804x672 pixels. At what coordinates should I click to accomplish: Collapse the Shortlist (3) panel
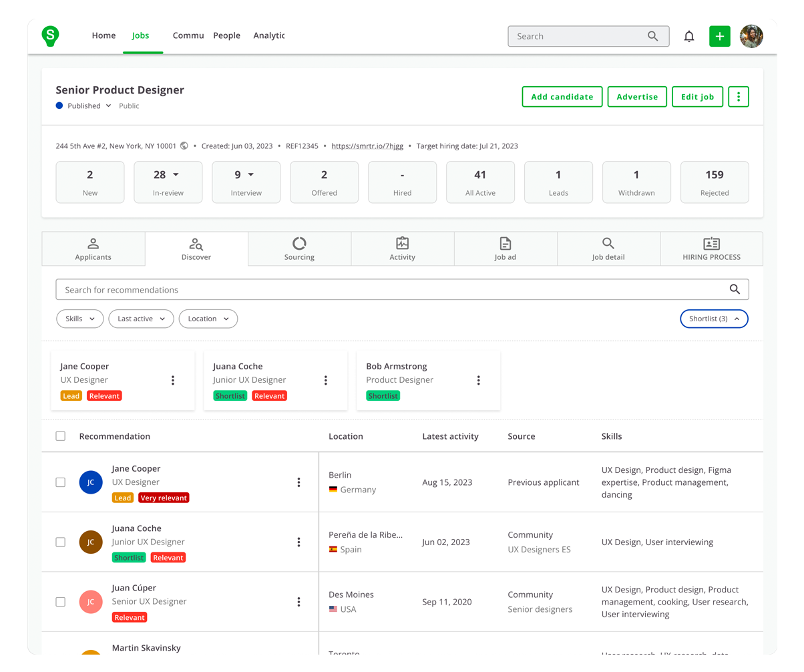[x=714, y=319]
